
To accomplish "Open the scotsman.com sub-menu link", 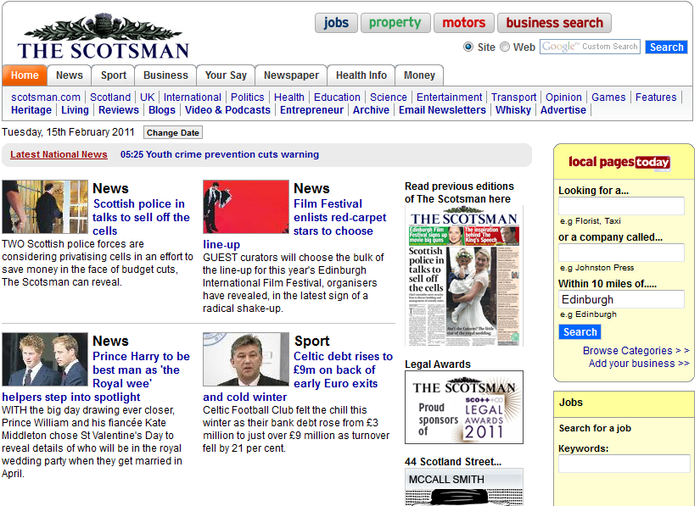I will pos(46,97).
